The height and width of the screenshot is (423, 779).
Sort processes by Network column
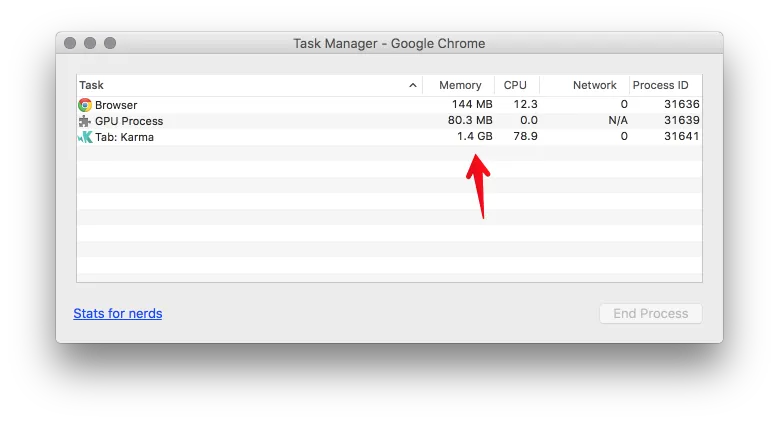point(594,86)
